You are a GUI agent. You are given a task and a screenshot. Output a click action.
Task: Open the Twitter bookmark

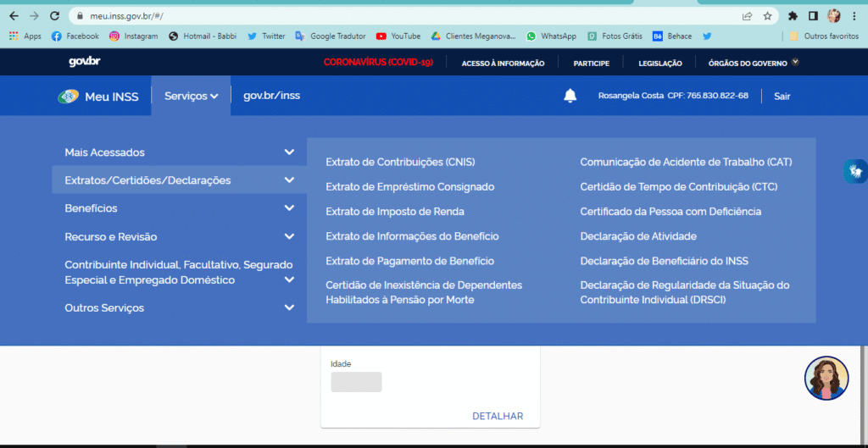pos(266,36)
